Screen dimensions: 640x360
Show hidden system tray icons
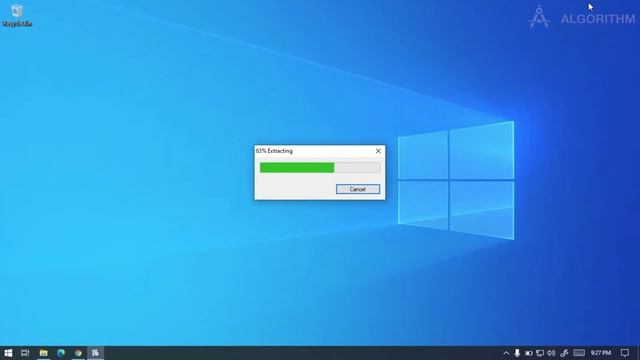point(506,353)
